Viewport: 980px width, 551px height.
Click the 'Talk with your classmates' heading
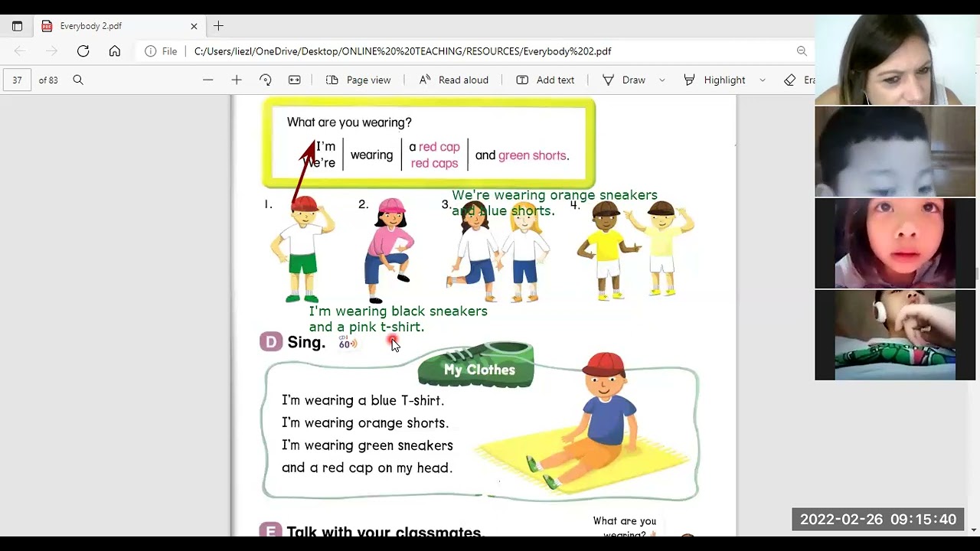[384, 531]
